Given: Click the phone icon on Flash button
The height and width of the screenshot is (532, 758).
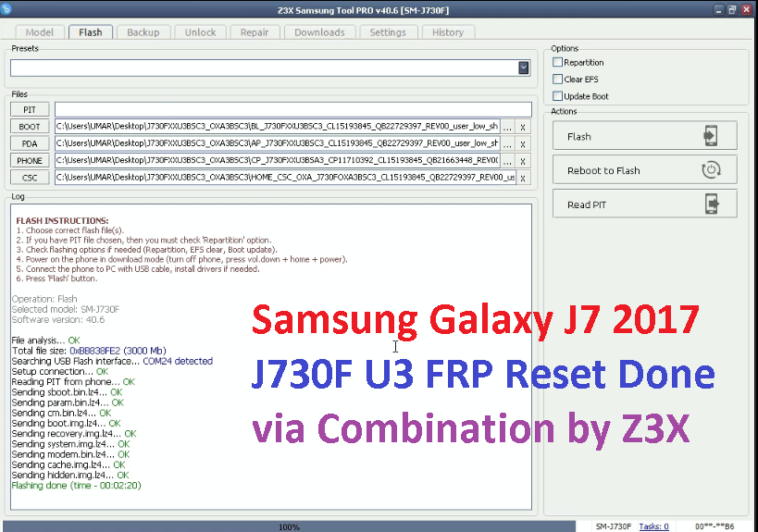Looking at the screenshot, I should (x=711, y=136).
